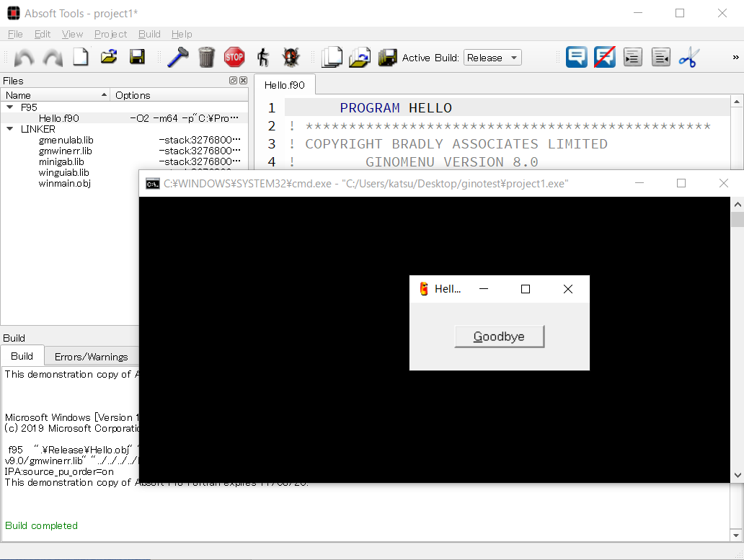
Task: Click the indent lines icon
Action: (632, 58)
